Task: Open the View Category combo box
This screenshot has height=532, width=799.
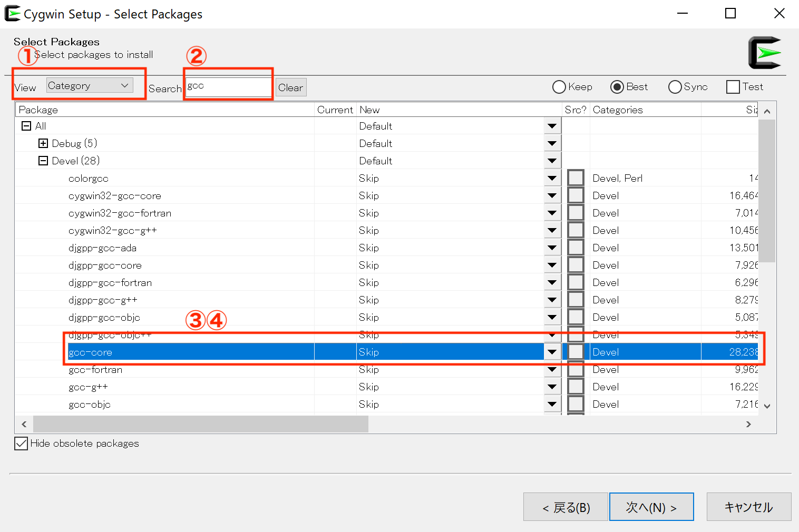Action: click(x=89, y=85)
